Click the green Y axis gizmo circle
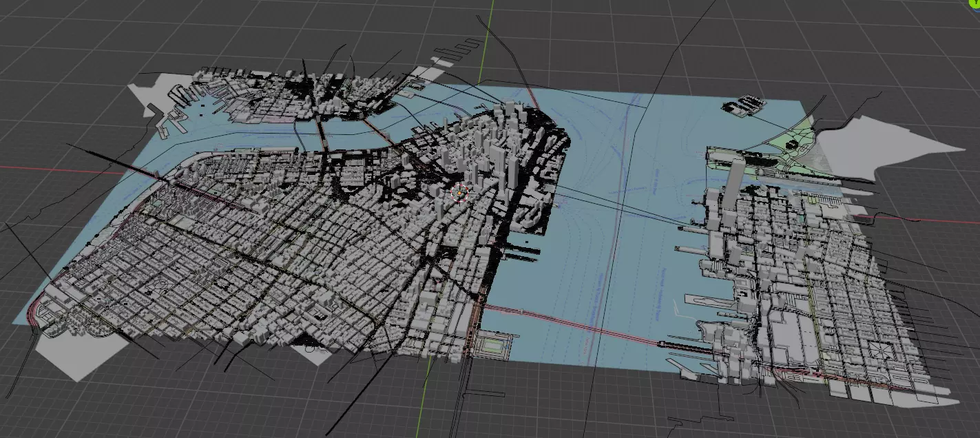This screenshot has height=438, width=980. (x=975, y=3)
